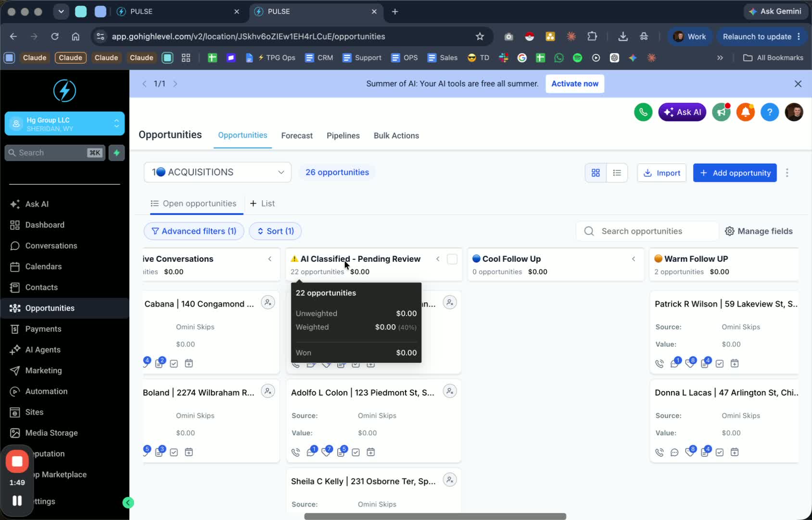Click the Import button
This screenshot has width=812, height=520.
[661, 173]
